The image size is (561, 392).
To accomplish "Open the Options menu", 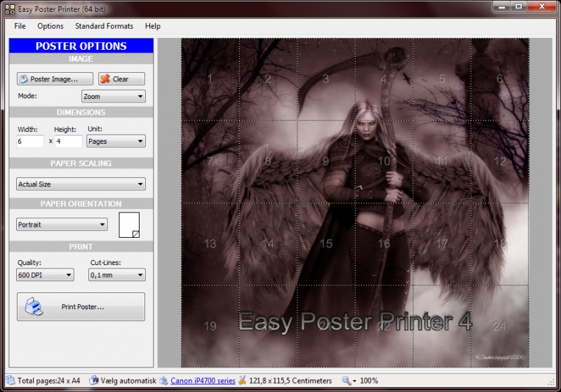I will (50, 26).
